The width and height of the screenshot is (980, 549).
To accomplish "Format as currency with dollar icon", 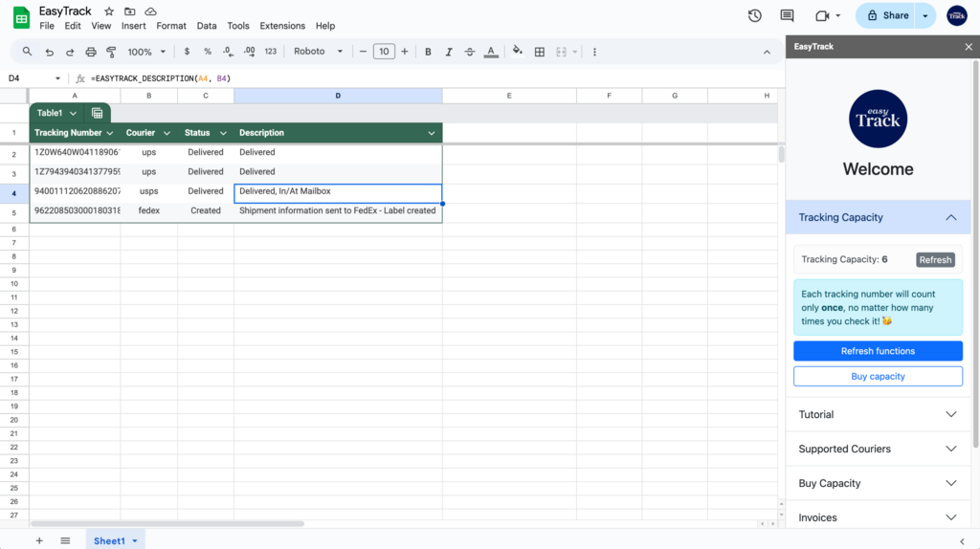I will [x=187, y=52].
